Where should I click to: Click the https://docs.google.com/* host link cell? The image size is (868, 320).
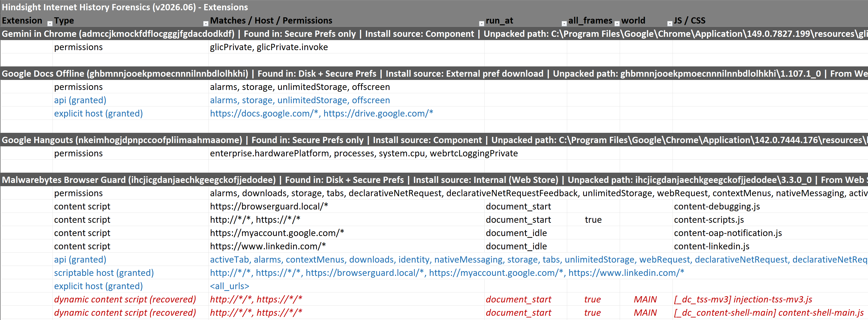(346, 113)
